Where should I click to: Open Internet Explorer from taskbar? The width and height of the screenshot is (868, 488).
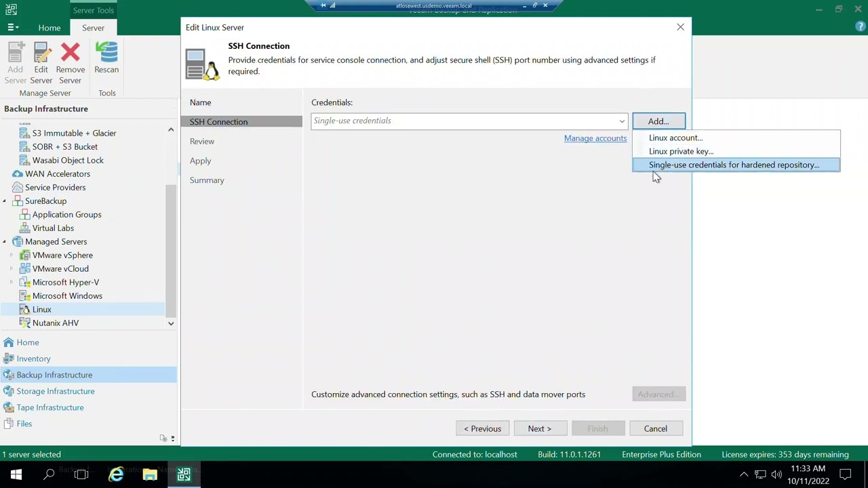tap(116, 474)
